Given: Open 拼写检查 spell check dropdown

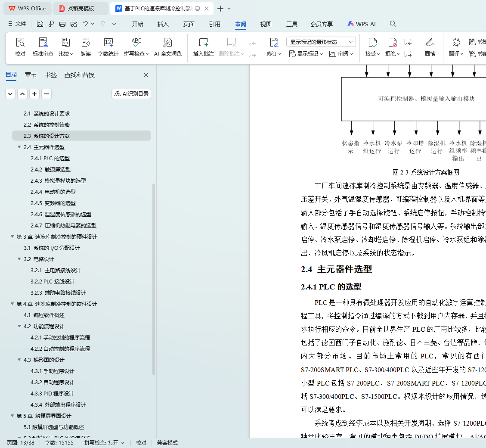Looking at the screenshot, I should click(x=136, y=54).
